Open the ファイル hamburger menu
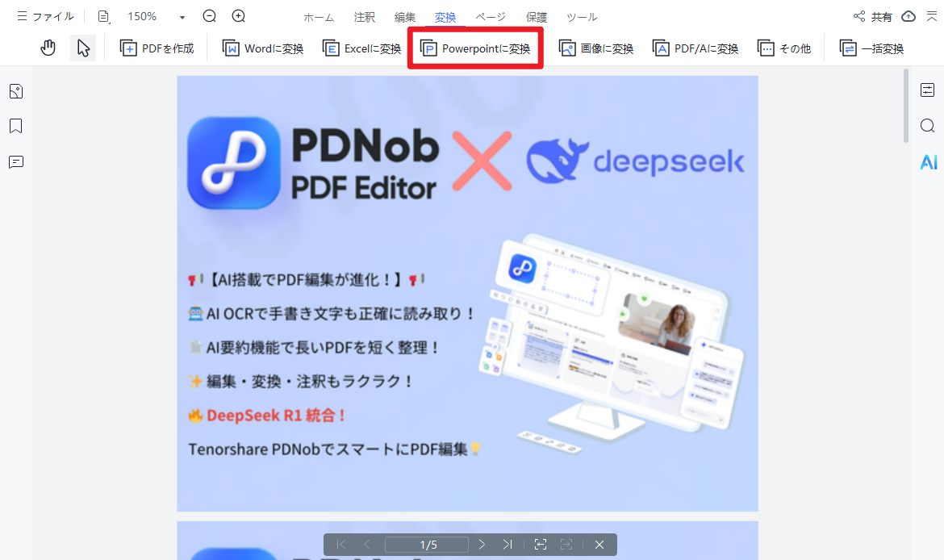This screenshot has height=560, width=944. [45, 16]
